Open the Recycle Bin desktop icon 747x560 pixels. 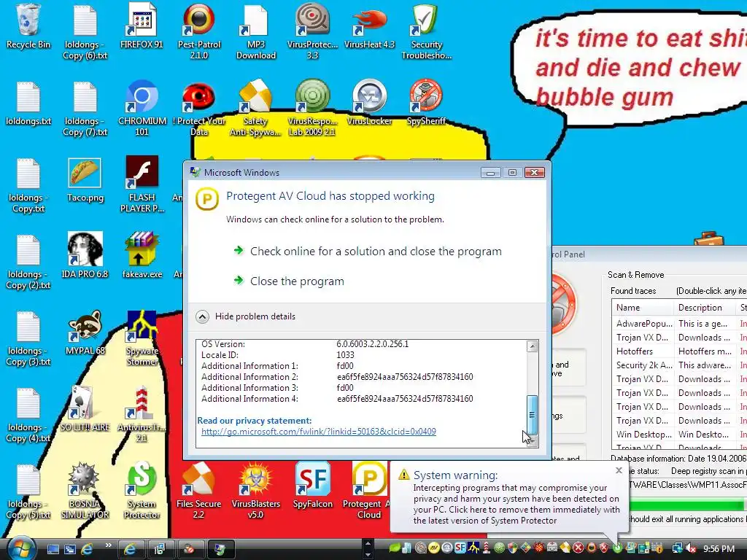[28, 26]
